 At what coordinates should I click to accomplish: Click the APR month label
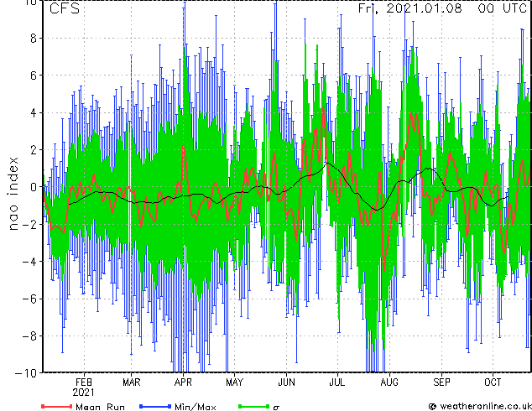pyautogui.click(x=183, y=382)
